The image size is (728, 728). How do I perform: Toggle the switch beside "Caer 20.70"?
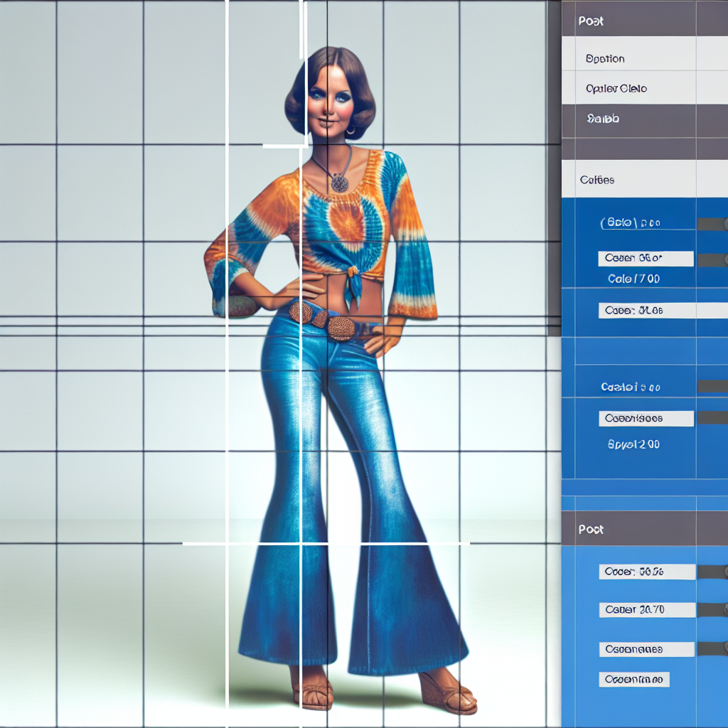[712, 609]
